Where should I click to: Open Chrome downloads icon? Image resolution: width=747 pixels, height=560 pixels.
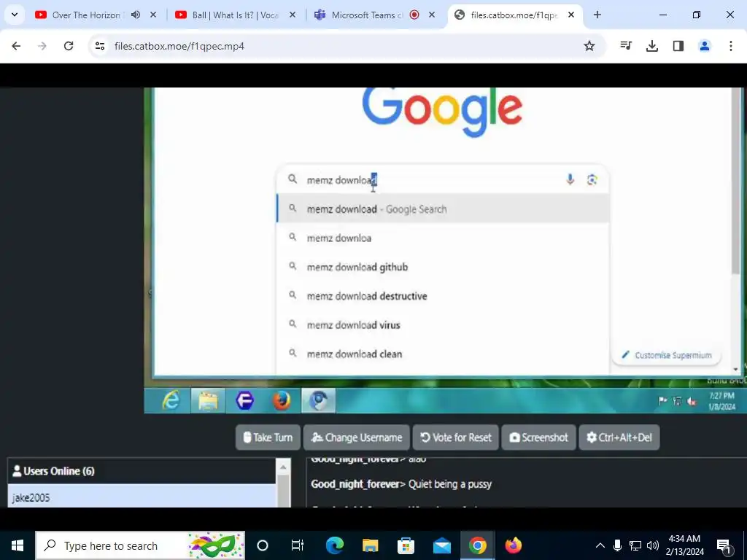652,46
